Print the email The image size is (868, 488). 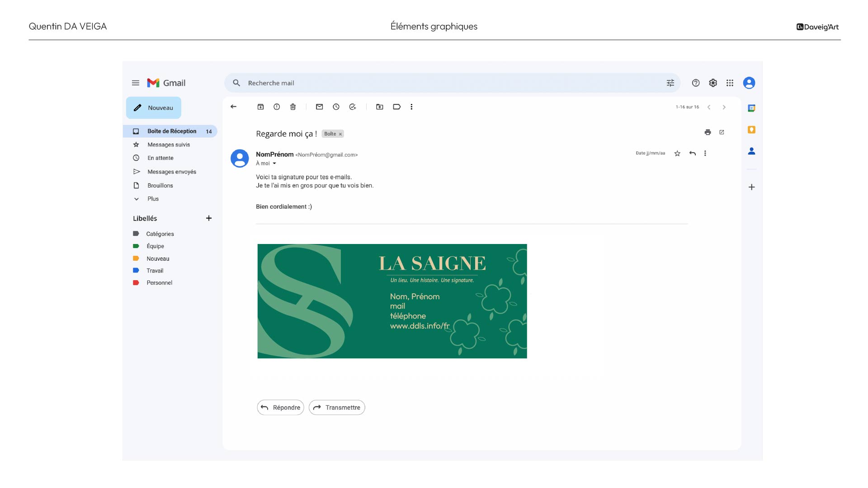pos(708,132)
